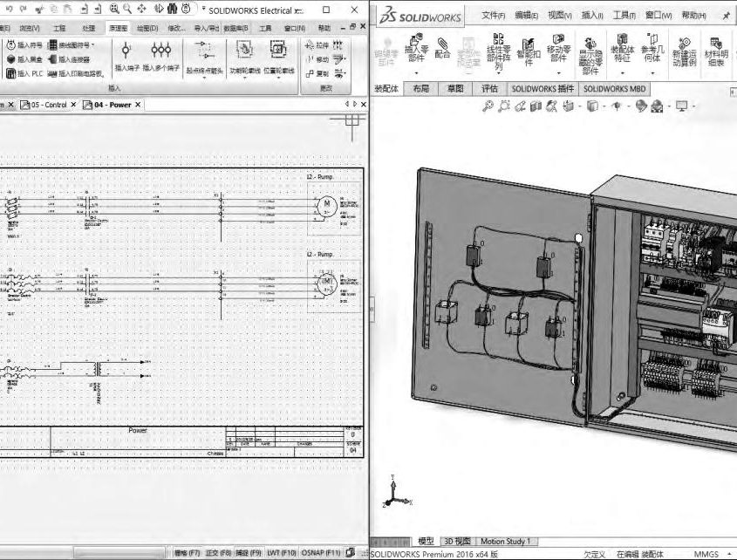This screenshot has height=560, width=737.
Task: Click Reference Geometry (参考几何体)
Action: [x=652, y=49]
